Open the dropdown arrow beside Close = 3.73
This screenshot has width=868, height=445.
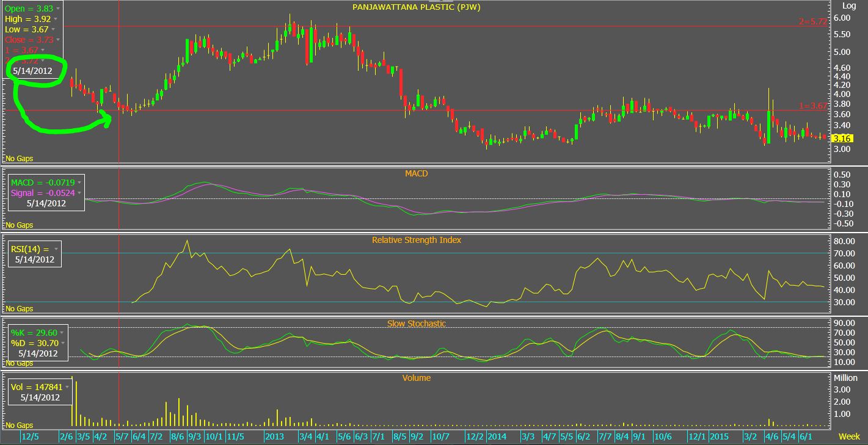[59, 40]
